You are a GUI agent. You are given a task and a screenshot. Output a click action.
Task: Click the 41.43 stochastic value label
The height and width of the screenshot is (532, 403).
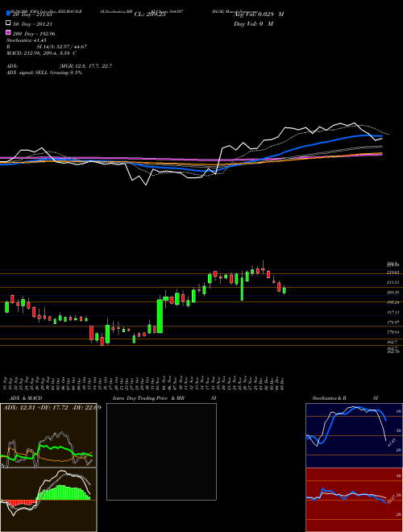[391, 443]
